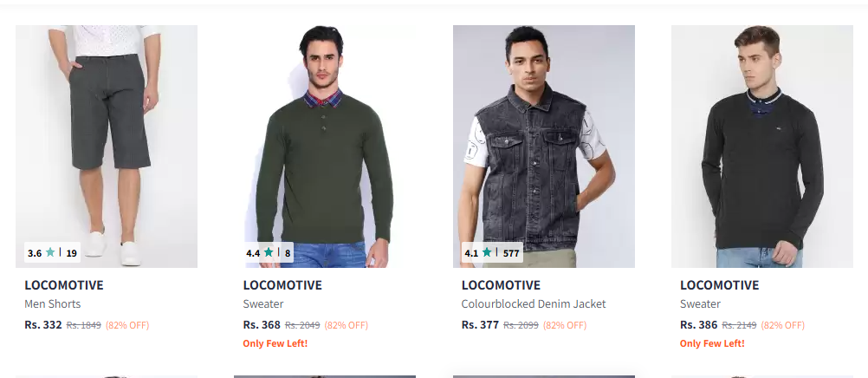Open the Men Shorts product image

(107, 147)
